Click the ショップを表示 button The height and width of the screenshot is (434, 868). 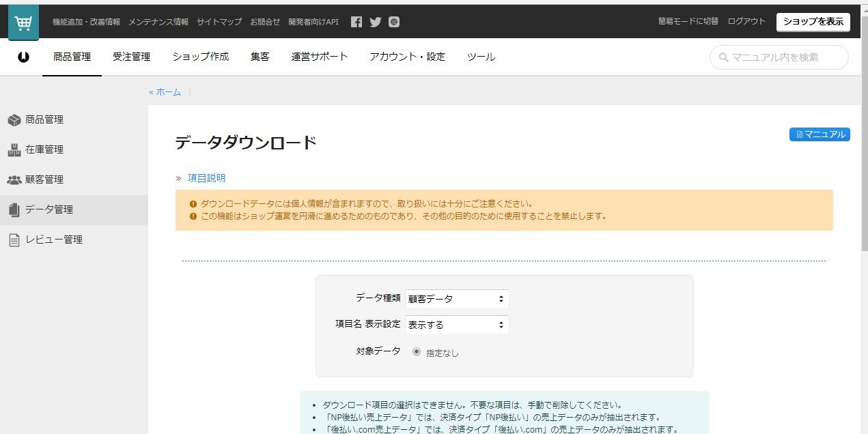[813, 22]
